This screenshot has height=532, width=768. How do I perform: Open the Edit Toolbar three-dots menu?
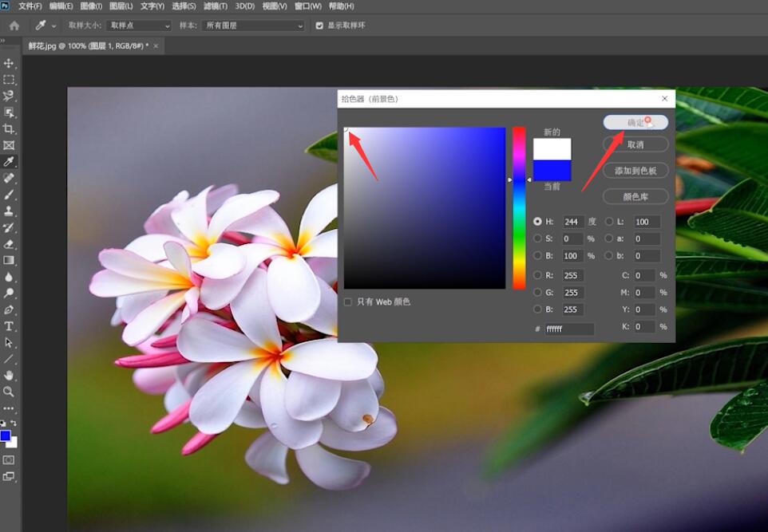coord(8,408)
